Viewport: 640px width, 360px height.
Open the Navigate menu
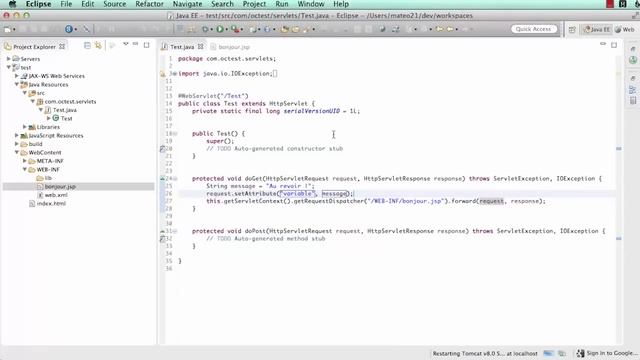point(187,4)
